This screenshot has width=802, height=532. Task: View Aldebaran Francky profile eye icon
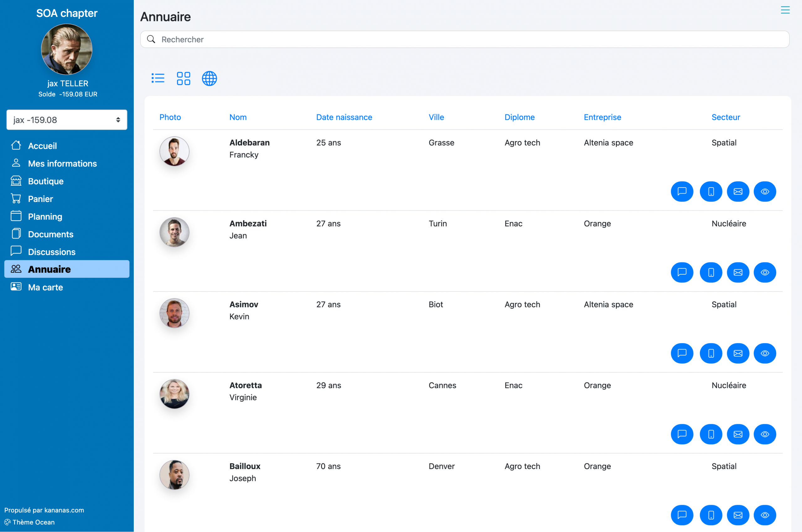pyautogui.click(x=764, y=191)
